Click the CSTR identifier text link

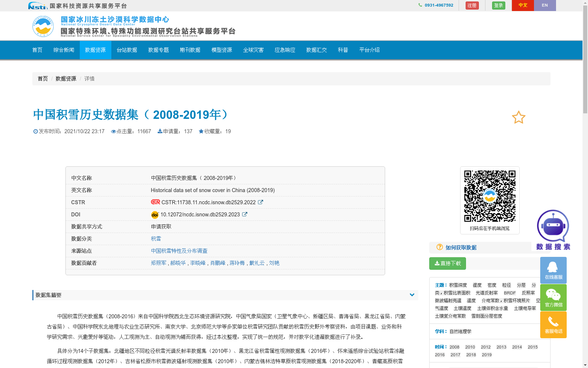209,202
